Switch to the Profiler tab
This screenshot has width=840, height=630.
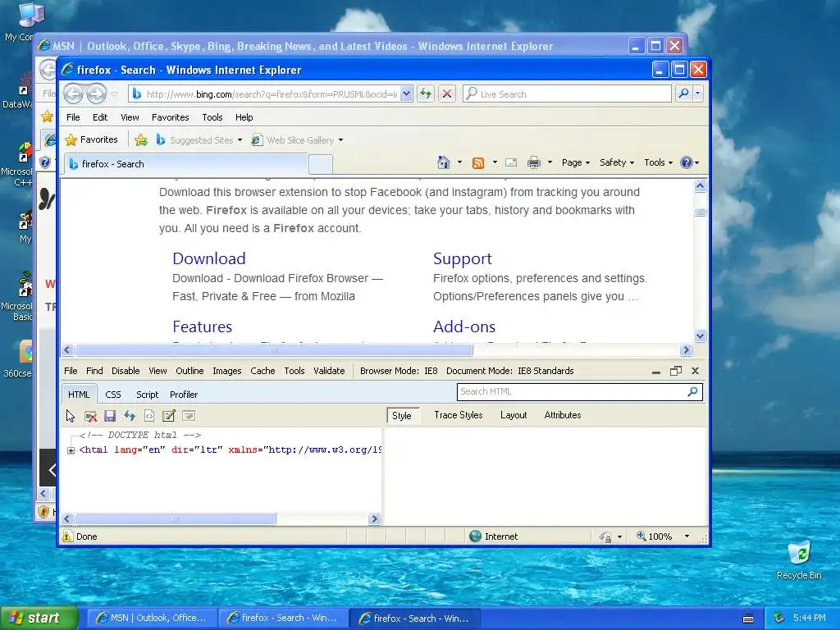184,395
